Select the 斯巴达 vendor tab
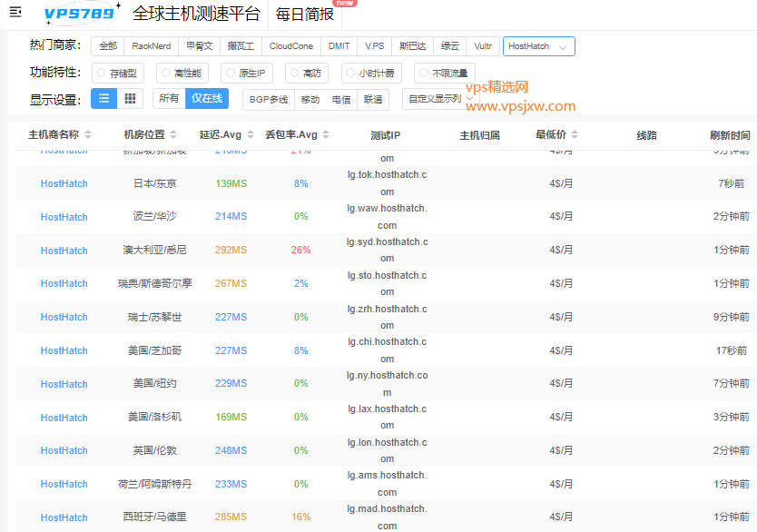The width and height of the screenshot is (757, 532). point(413,46)
